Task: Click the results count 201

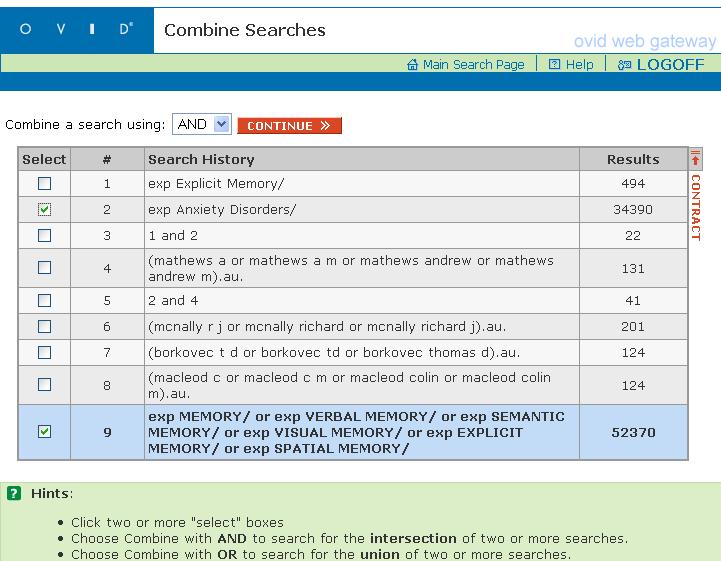Action: [633, 326]
